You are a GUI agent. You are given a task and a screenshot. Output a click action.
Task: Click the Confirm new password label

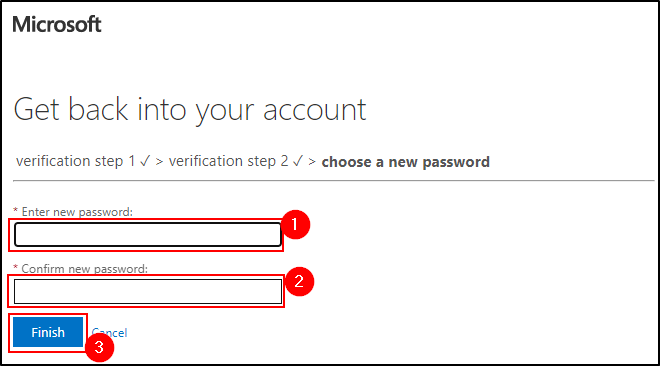click(85, 269)
